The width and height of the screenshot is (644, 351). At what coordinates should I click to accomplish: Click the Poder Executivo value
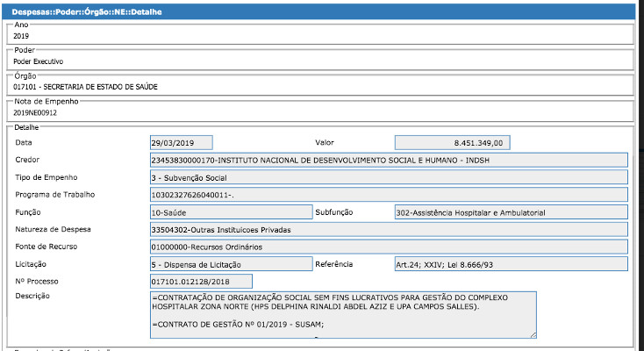pyautogui.click(x=39, y=62)
